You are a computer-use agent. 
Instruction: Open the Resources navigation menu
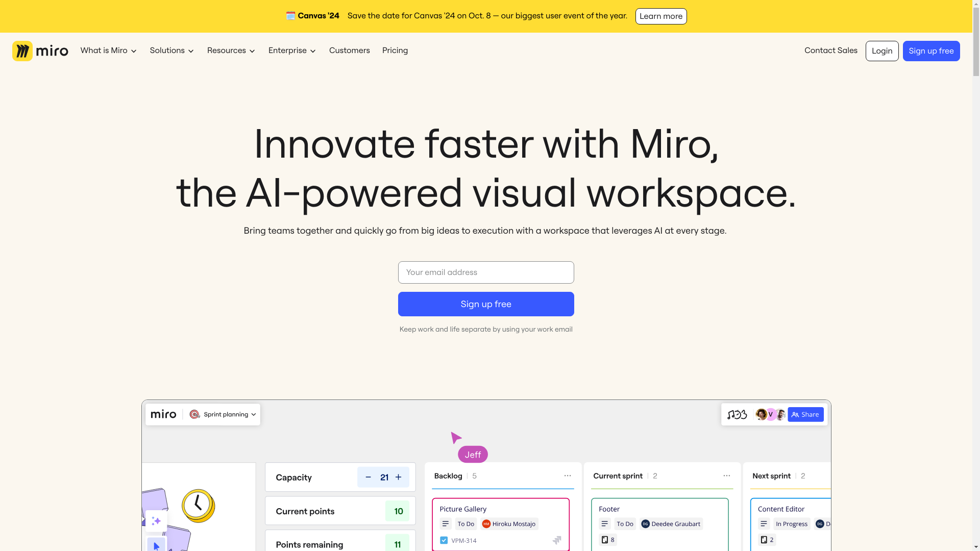click(231, 51)
